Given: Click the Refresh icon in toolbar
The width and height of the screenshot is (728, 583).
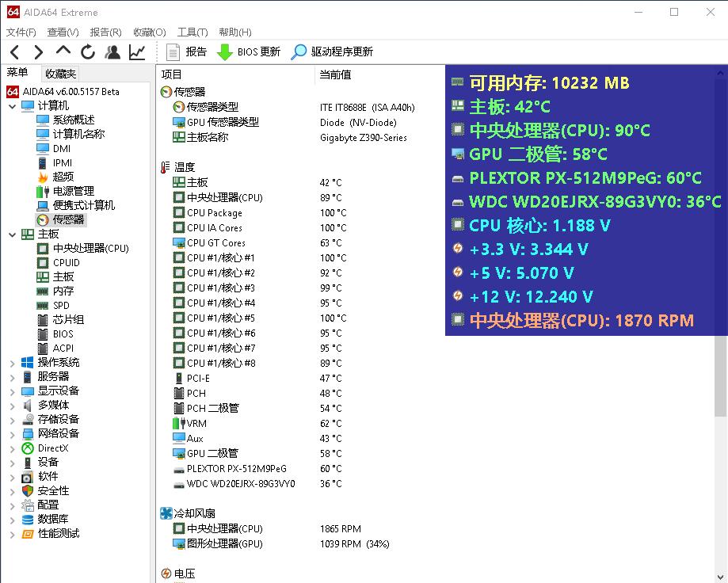Looking at the screenshot, I should [x=88, y=52].
